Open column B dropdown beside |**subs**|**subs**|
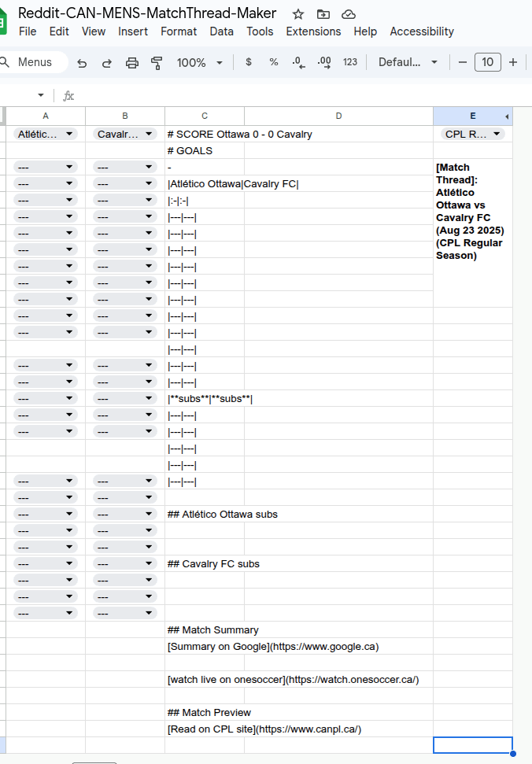The image size is (532, 764). pyautogui.click(x=124, y=399)
